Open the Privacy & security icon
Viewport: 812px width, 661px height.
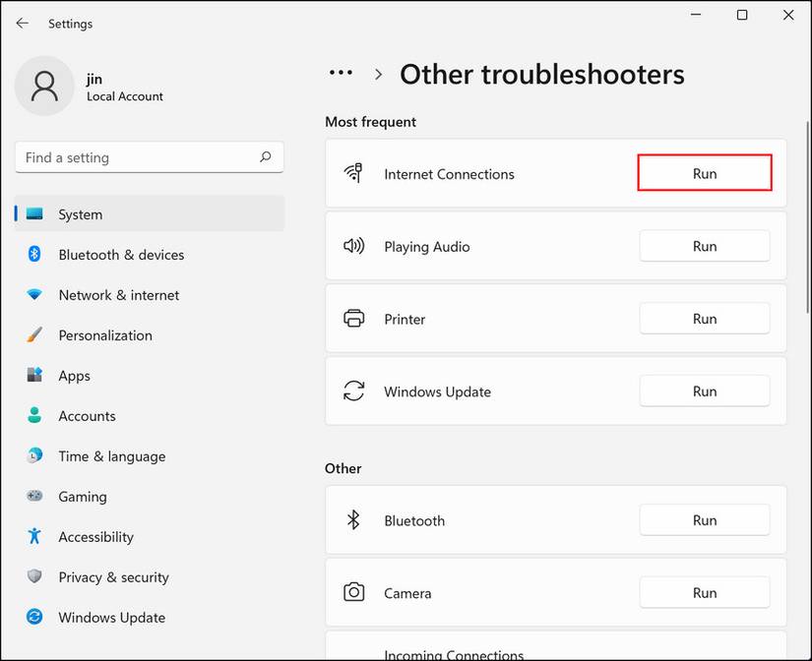point(33,577)
